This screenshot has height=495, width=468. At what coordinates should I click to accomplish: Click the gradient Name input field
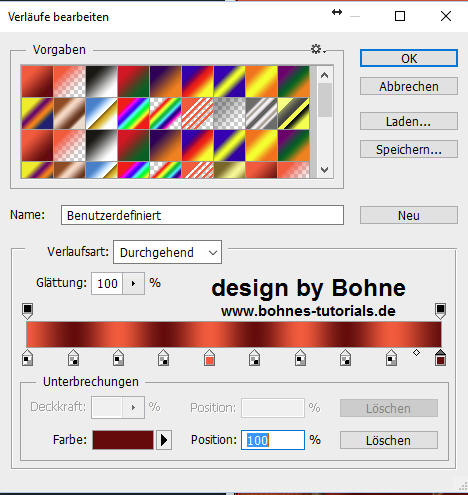(x=202, y=215)
